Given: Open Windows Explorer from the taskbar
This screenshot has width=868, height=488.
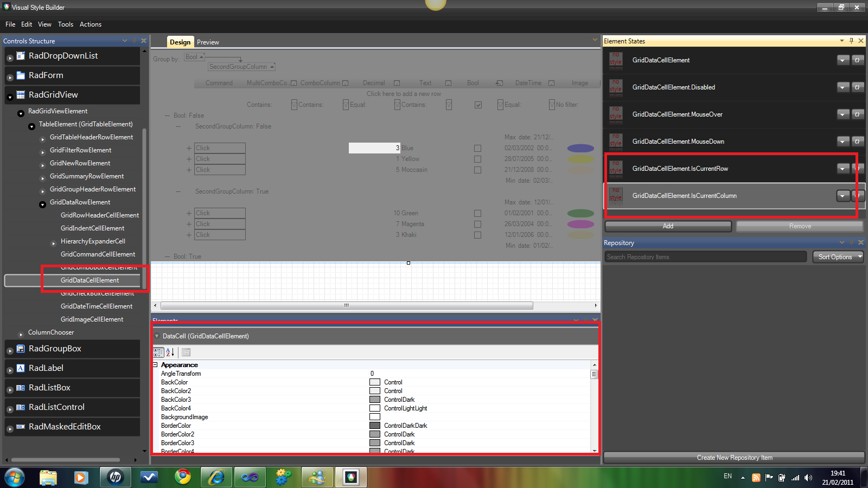Looking at the screenshot, I should 48,477.
